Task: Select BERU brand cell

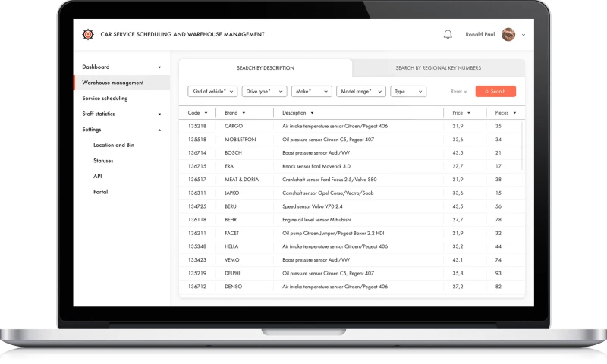Action: 231,206
